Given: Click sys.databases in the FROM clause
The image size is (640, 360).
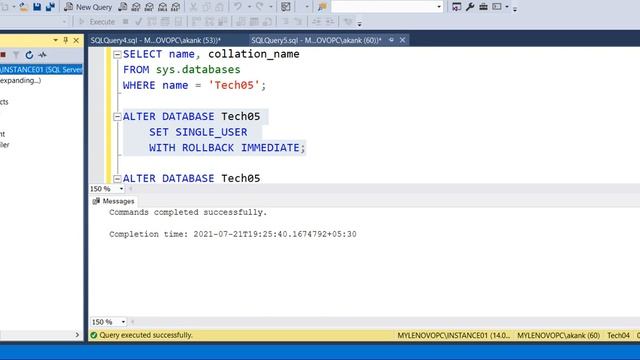Looking at the screenshot, I should tap(198, 70).
